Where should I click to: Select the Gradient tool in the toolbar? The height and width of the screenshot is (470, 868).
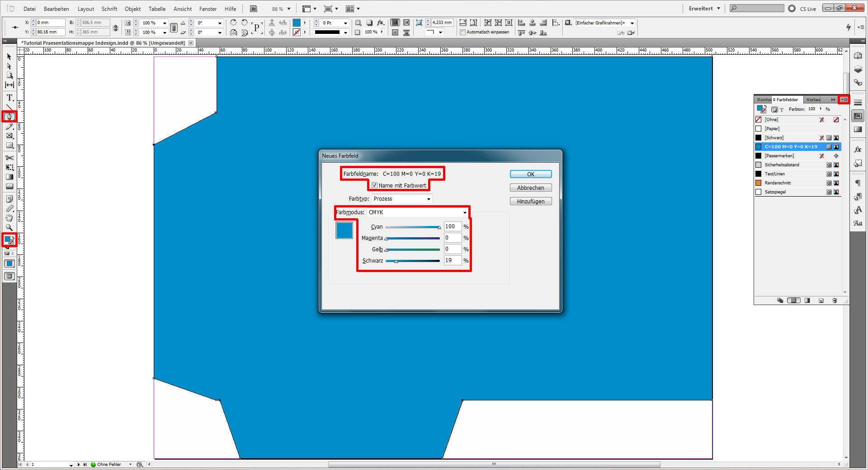point(9,177)
